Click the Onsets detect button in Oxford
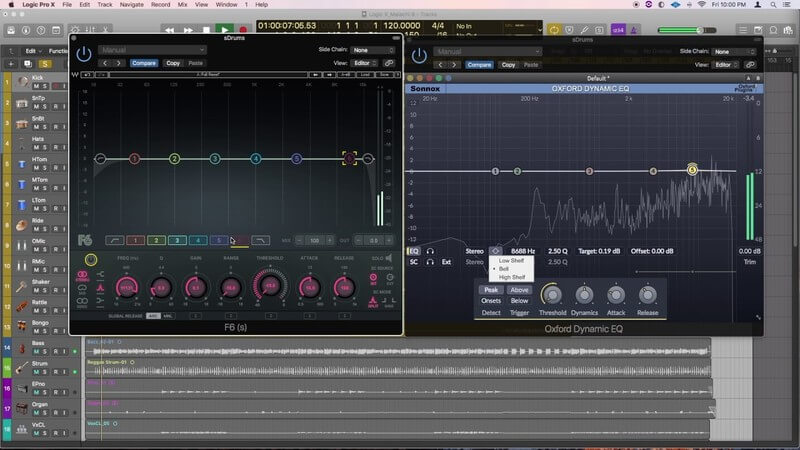The width and height of the screenshot is (800, 450). tap(491, 301)
